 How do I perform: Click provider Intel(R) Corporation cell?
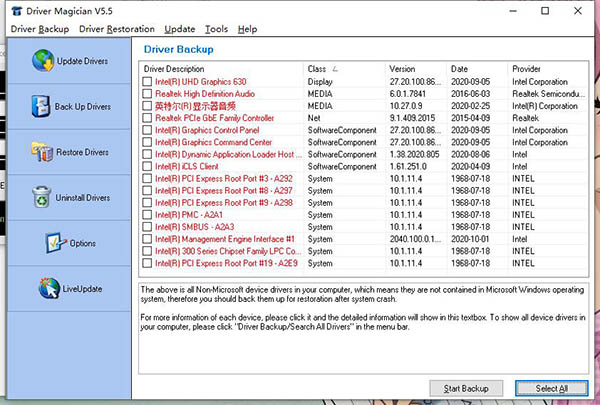tap(545, 106)
